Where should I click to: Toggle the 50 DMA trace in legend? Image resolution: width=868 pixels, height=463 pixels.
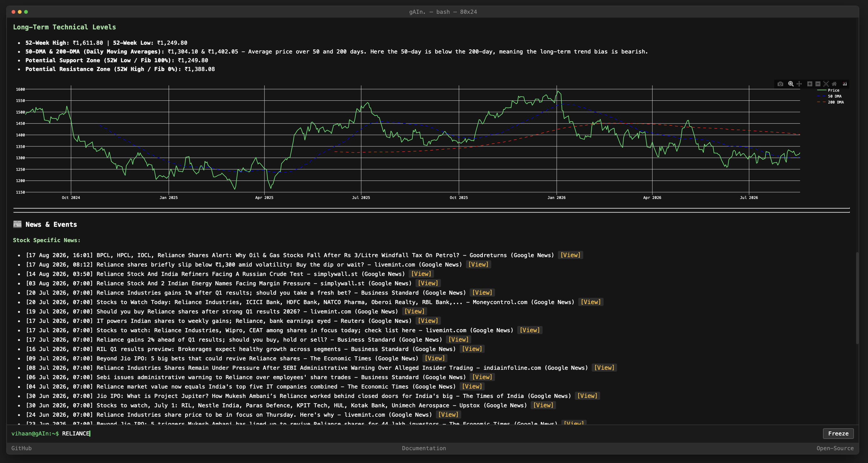click(830, 96)
